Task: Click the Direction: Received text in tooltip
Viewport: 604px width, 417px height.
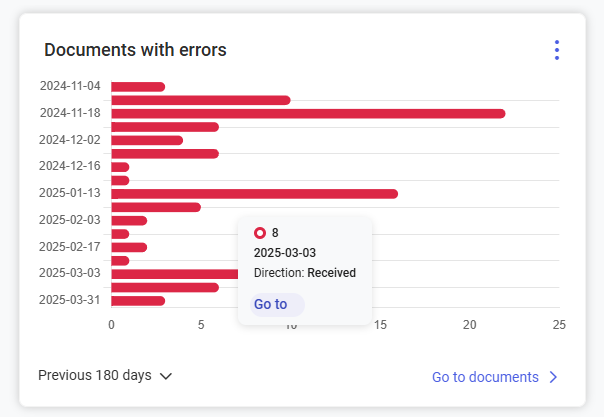Action: pyautogui.click(x=305, y=272)
